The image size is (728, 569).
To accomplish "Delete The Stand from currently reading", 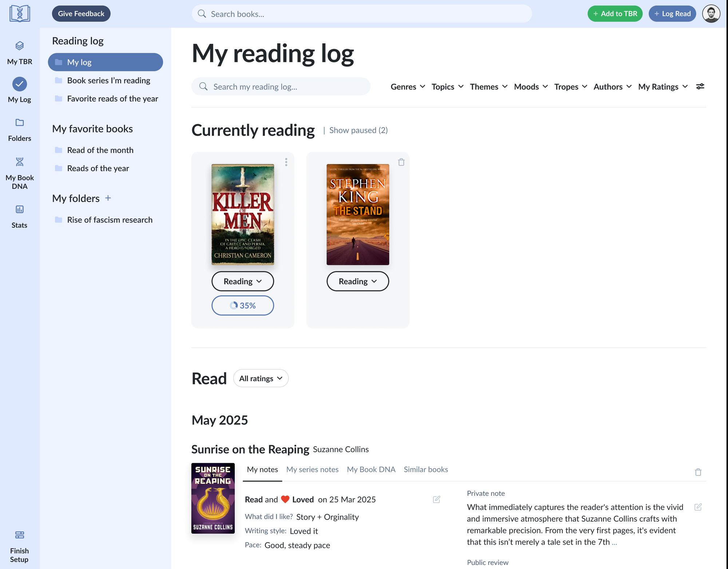I will pos(401,162).
